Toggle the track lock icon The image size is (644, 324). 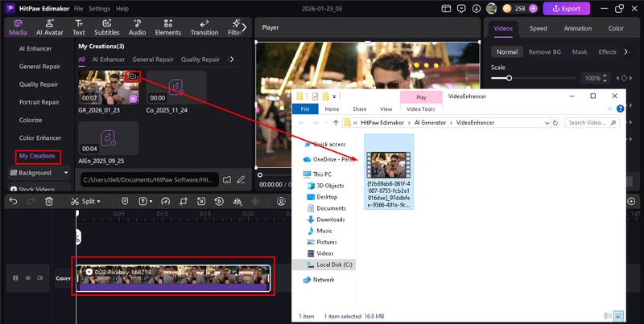click(x=15, y=278)
